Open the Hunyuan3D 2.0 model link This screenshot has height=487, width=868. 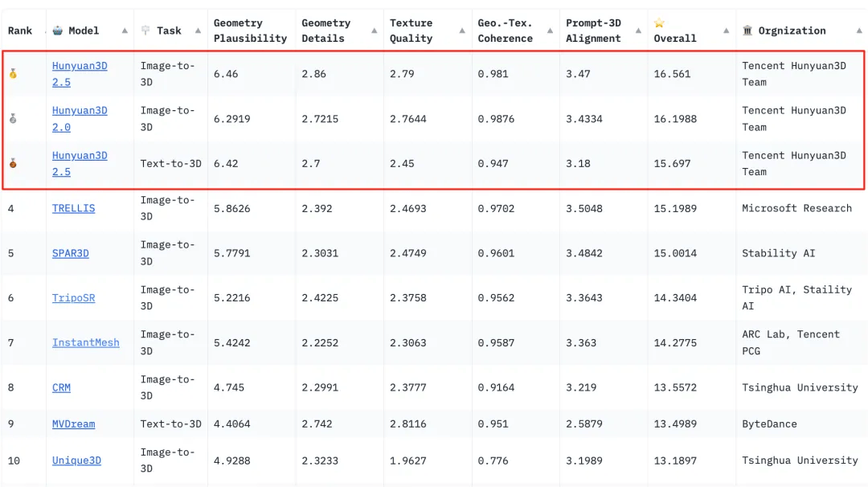[x=79, y=119]
